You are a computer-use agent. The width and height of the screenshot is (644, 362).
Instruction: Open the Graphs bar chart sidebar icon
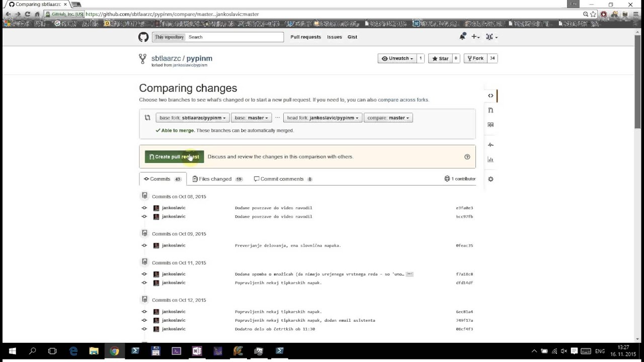pyautogui.click(x=491, y=159)
